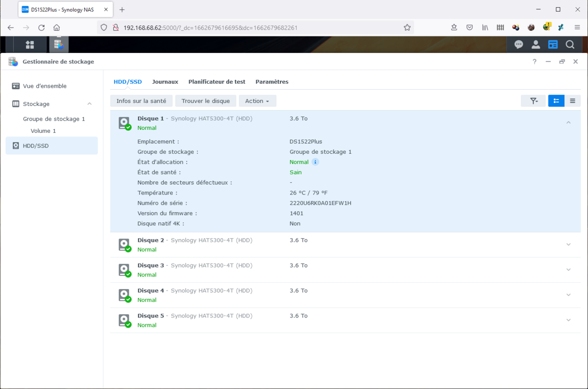Click the Disque 5 drive icon
588x389 pixels.
tap(124, 320)
